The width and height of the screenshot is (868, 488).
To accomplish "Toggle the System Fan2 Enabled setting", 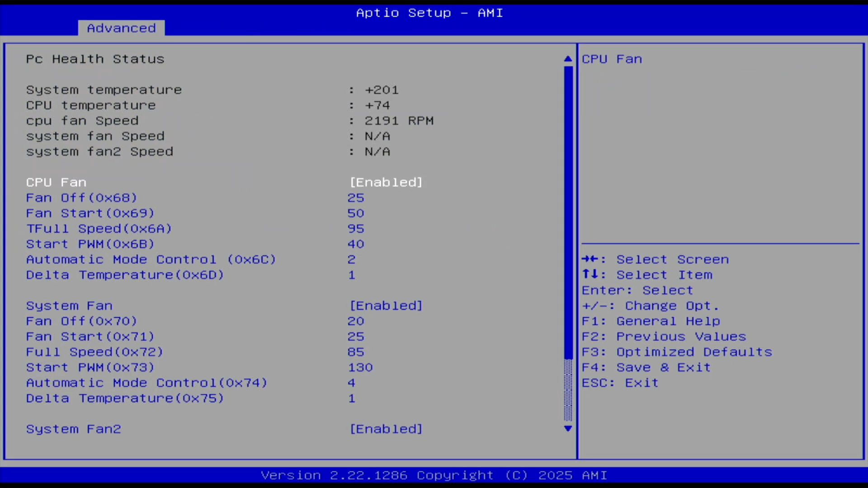I will pyautogui.click(x=386, y=429).
